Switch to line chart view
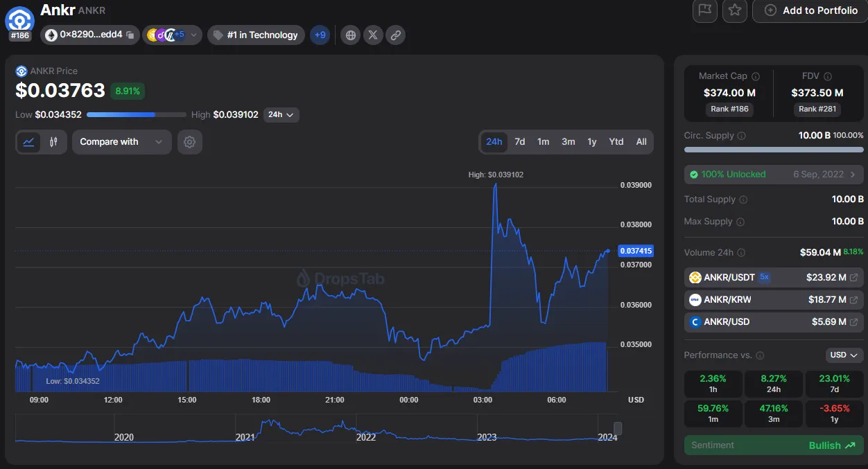Screen dimensions: 868x469 pos(29,142)
